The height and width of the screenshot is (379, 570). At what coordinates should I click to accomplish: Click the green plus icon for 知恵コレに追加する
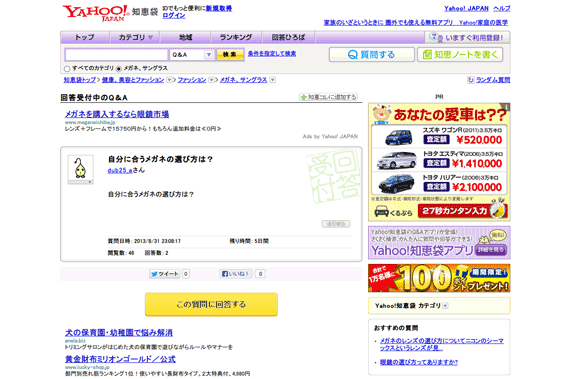[x=303, y=97]
